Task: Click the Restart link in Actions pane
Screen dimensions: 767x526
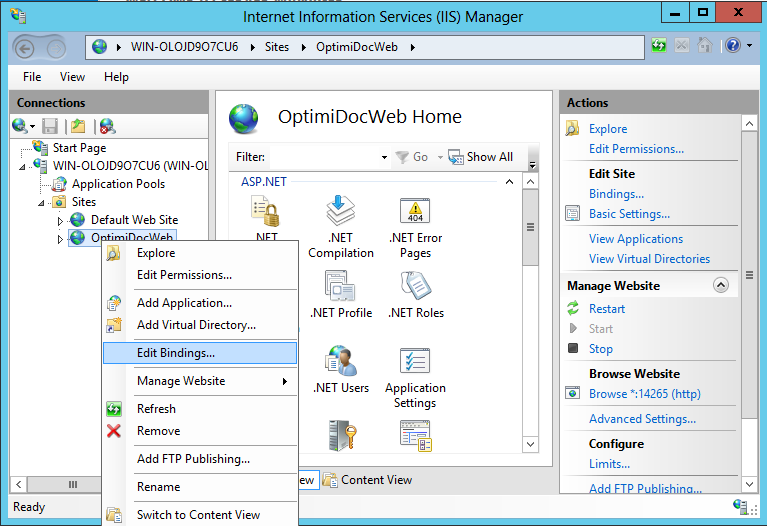Action: pyautogui.click(x=607, y=309)
